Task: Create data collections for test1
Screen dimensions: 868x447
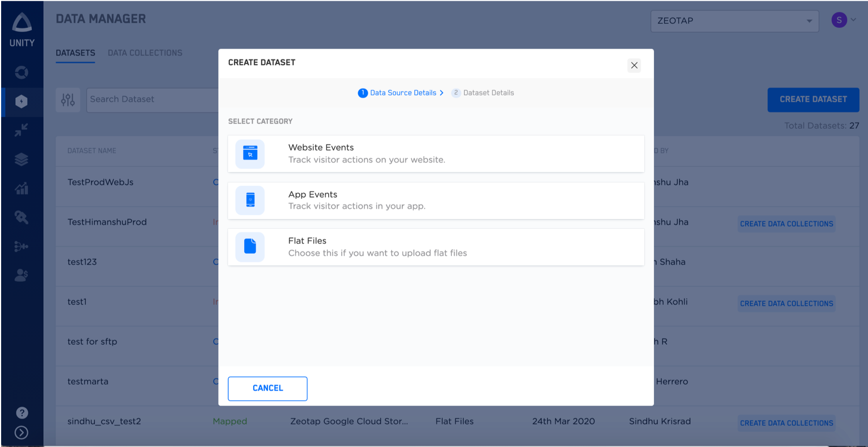Action: coord(786,303)
